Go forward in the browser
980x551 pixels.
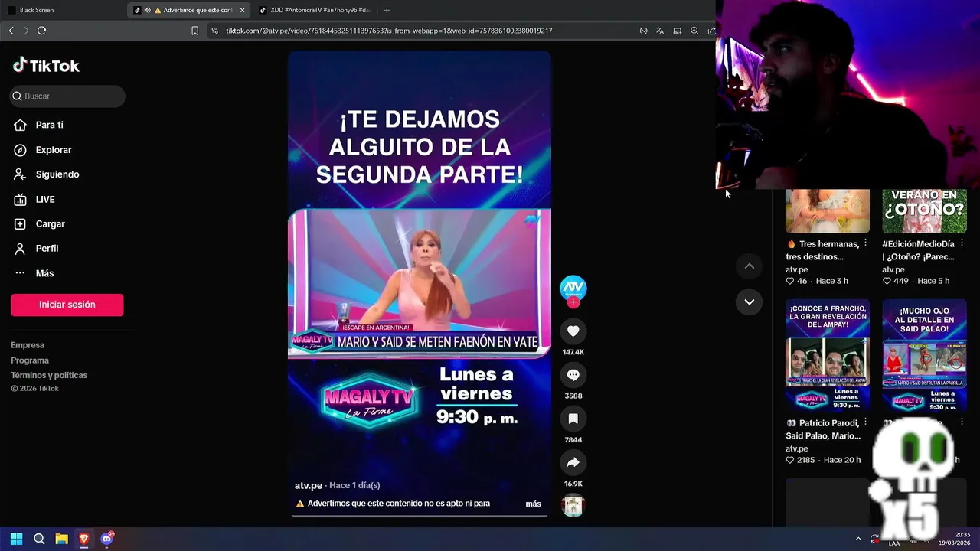click(x=26, y=31)
